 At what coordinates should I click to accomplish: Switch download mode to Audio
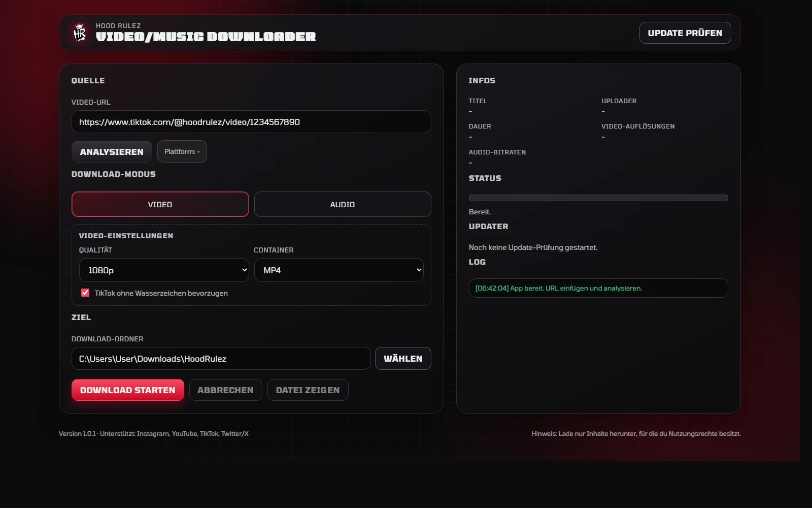pyautogui.click(x=342, y=204)
